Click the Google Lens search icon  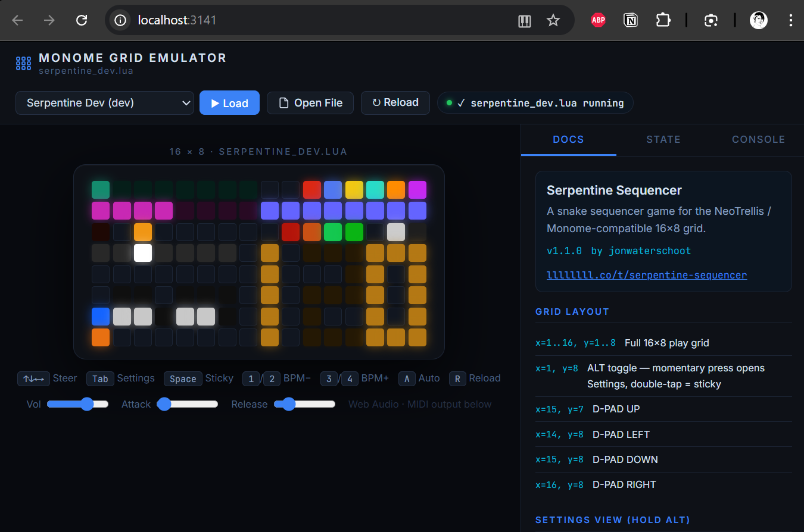point(711,20)
